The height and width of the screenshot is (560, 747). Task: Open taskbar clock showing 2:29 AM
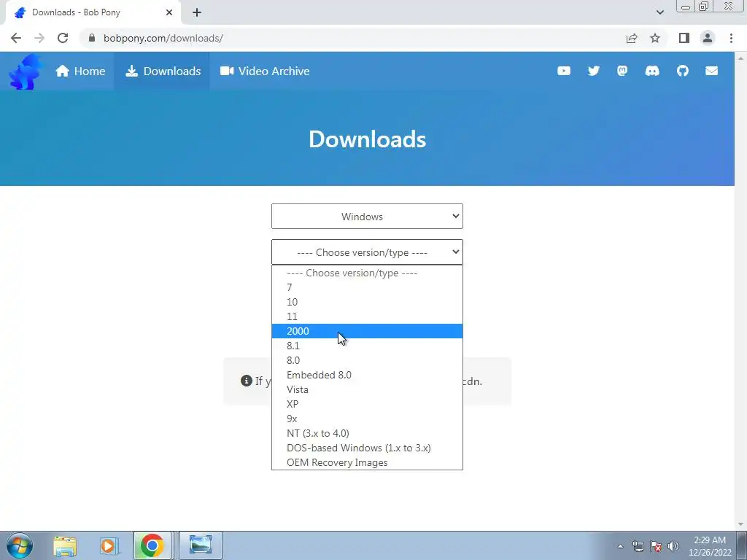710,546
